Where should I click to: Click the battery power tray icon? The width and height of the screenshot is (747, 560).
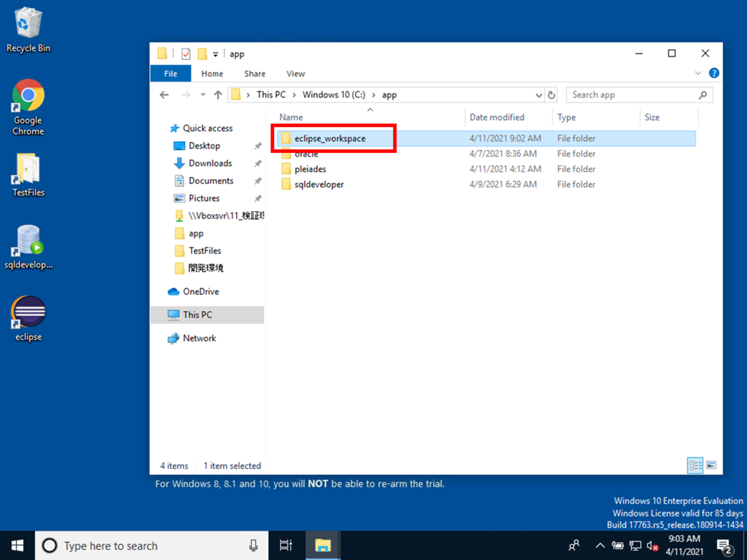point(618,546)
